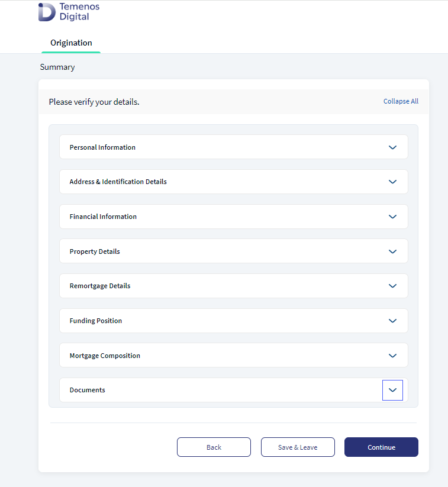Screen dimensions: 448x487
Task: Expand Mortgage Composition chevron
Action: pyautogui.click(x=393, y=355)
